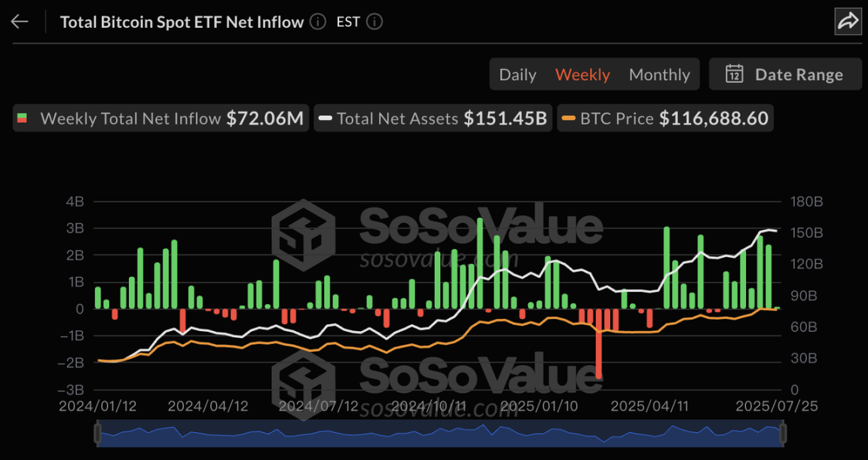Click calendar icon in Date Range
This screenshot has width=868, height=460.
734,74
